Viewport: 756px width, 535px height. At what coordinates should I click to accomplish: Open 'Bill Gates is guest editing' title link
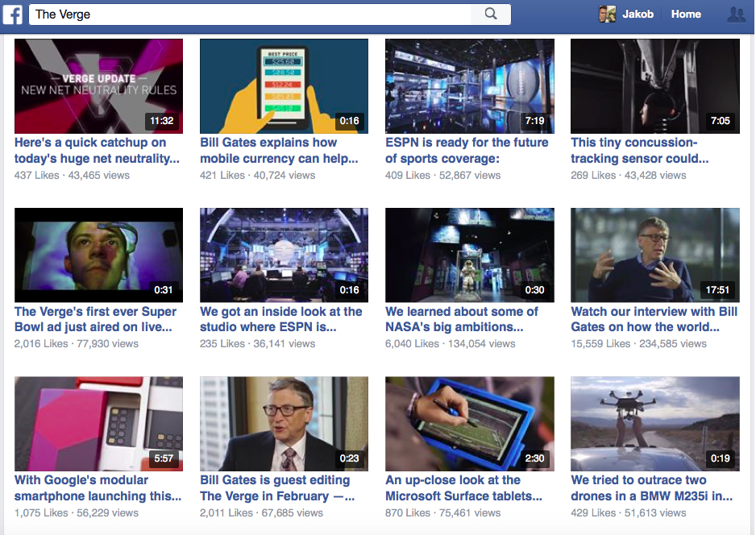[x=277, y=487]
